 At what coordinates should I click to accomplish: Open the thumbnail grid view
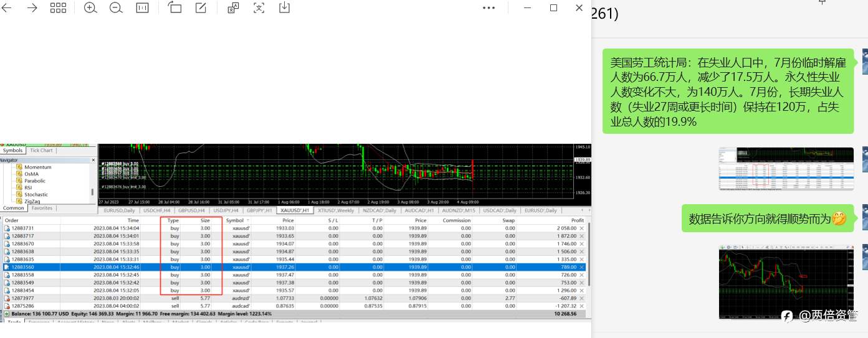(58, 7)
